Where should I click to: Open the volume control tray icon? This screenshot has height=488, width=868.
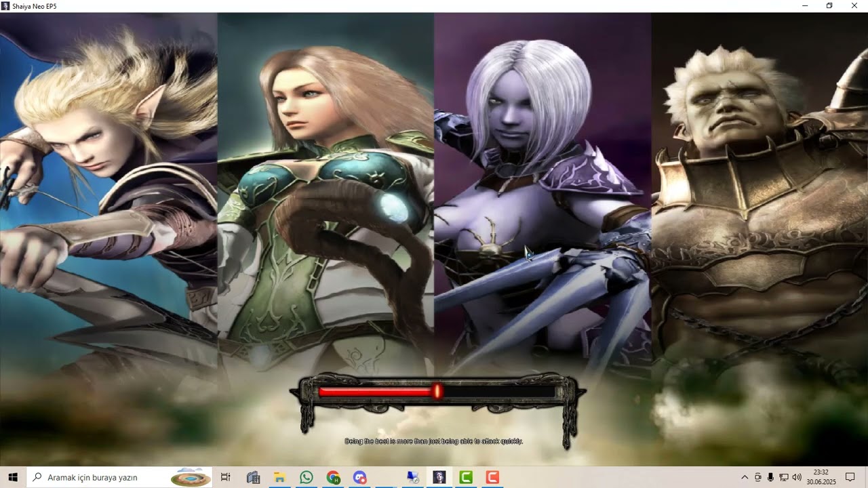click(796, 477)
